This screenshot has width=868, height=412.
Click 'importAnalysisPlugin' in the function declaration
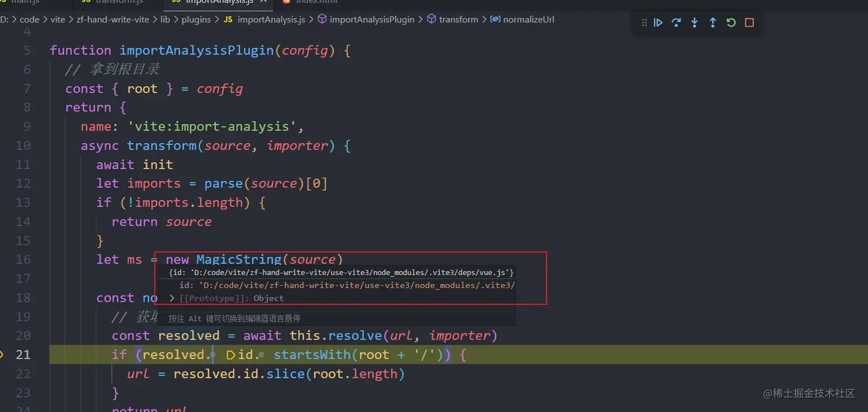(x=197, y=51)
